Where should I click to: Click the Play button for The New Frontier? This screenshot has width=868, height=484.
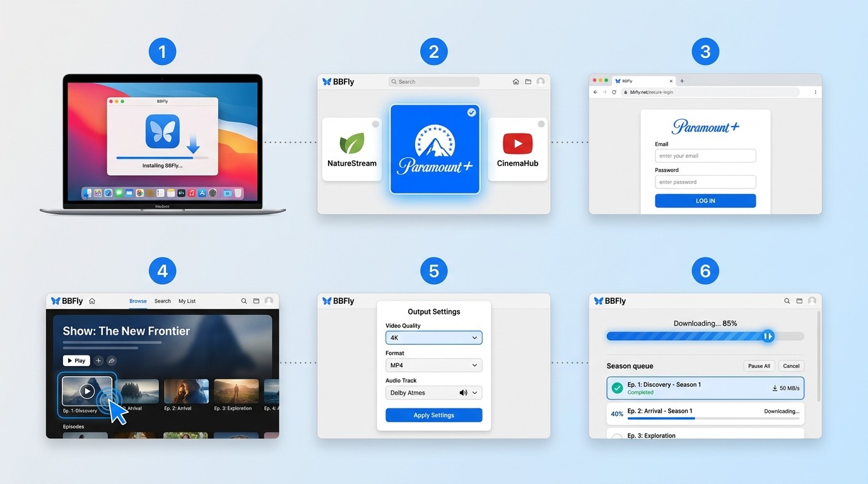[76, 361]
